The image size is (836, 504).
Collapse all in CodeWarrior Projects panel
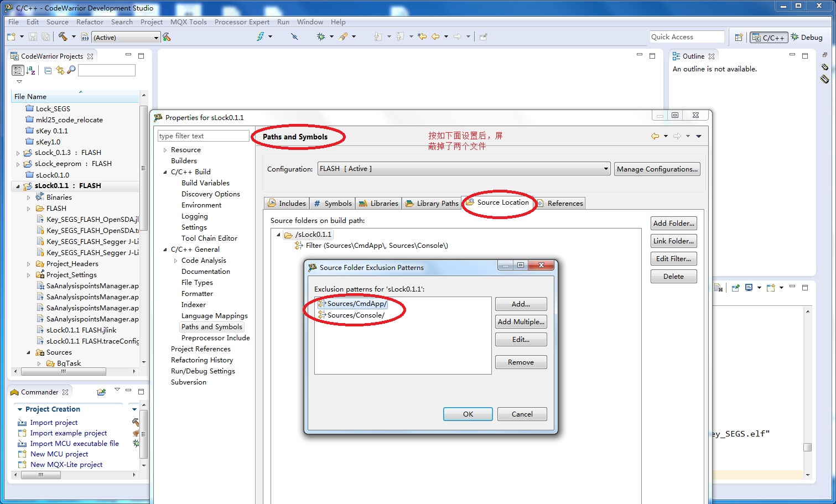pos(48,70)
